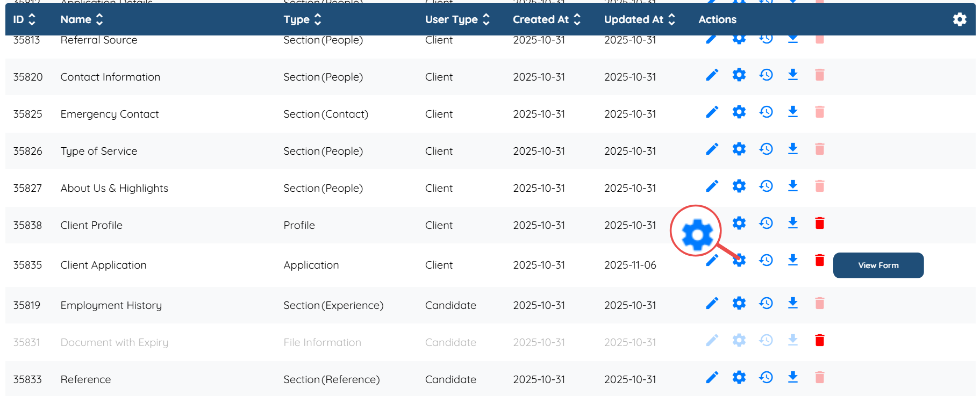
Task: Select the Client Application row name
Action: click(x=103, y=265)
